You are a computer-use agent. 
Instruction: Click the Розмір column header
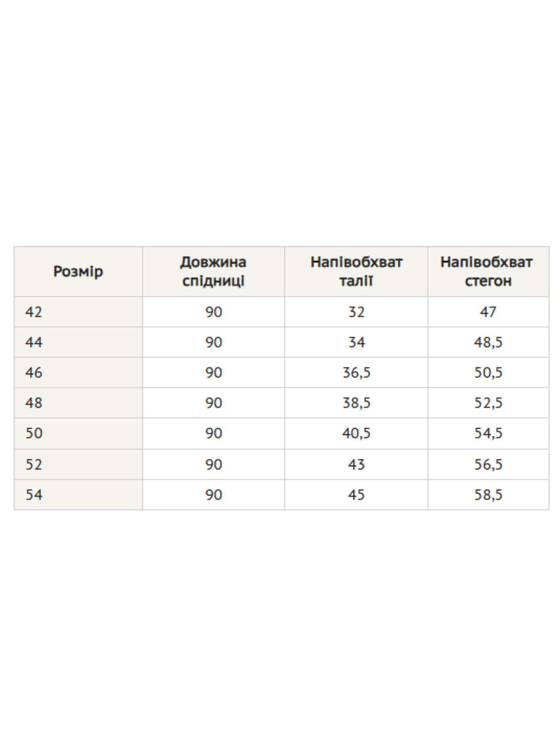pos(78,272)
